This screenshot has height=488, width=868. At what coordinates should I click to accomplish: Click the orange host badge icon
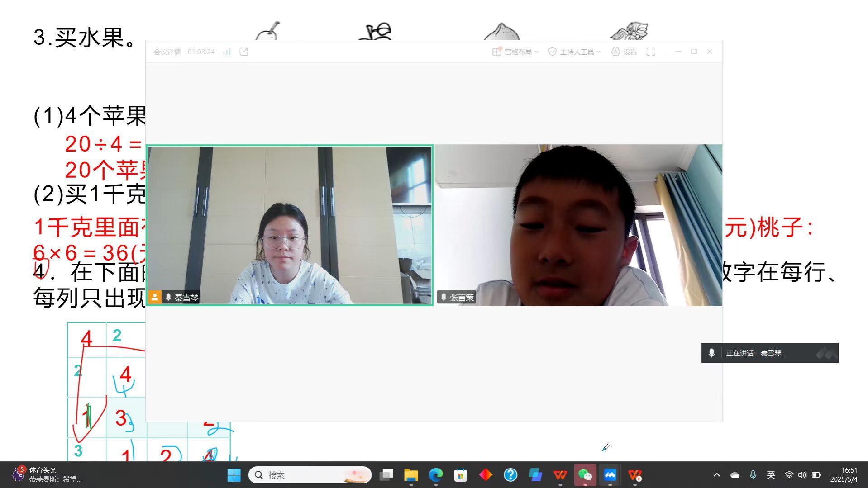click(155, 297)
